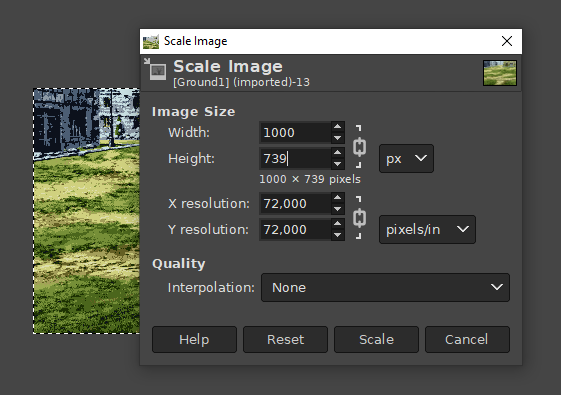This screenshot has width=561, height=395.
Task: Open the pixels/in resolution unit dropdown
Action: 427,229
